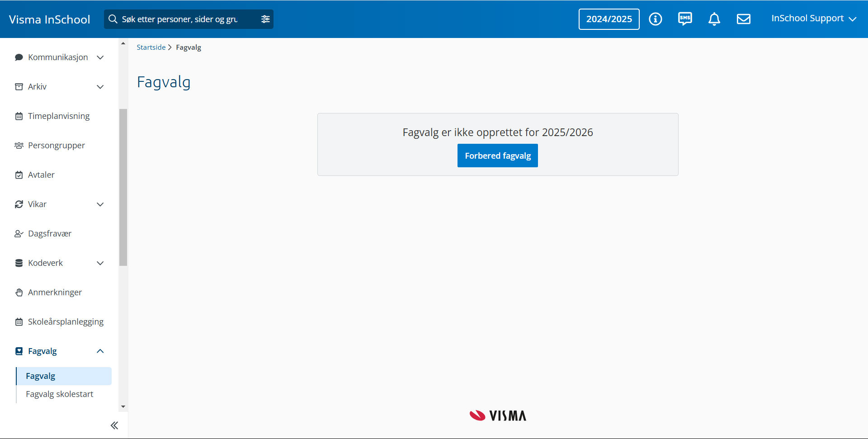Click the Kommunikasjon speech bubble icon

[19, 57]
